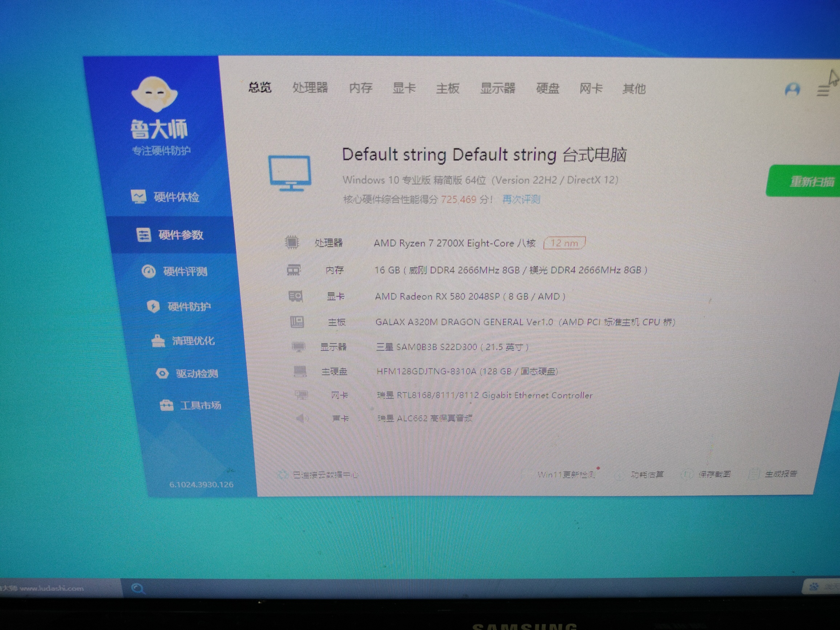840x630 pixels.
Task: Select the 三星 SAM0B3B S22D300 display text
Action: 452,347
